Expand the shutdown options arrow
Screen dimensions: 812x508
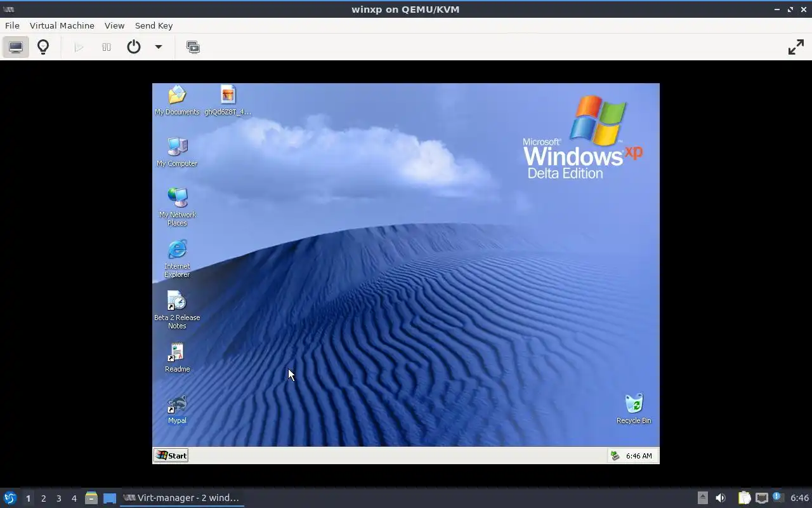(x=159, y=47)
